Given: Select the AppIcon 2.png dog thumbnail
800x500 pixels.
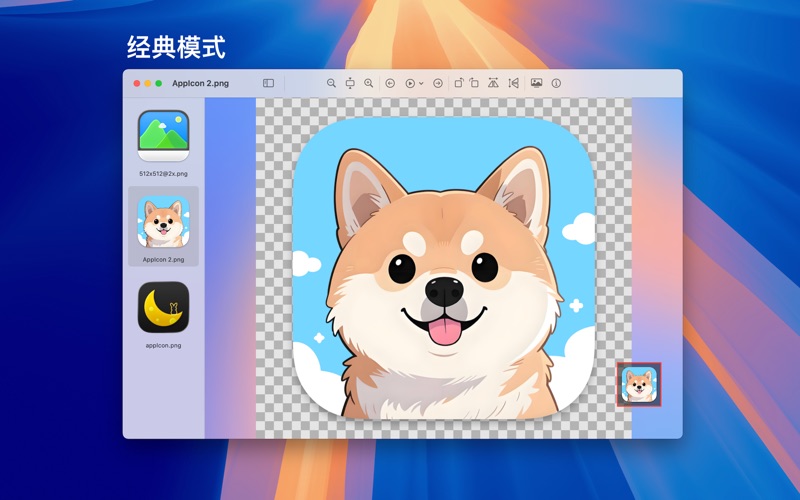Looking at the screenshot, I should (x=163, y=222).
